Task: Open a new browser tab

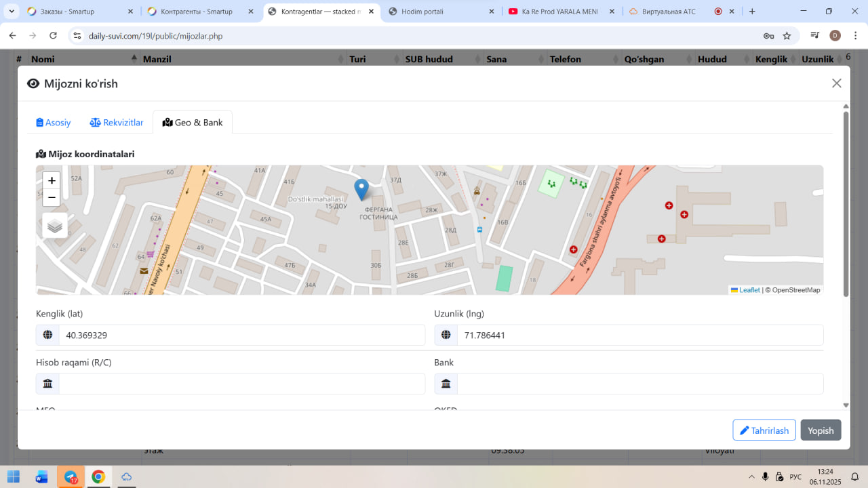Action: coord(752,12)
